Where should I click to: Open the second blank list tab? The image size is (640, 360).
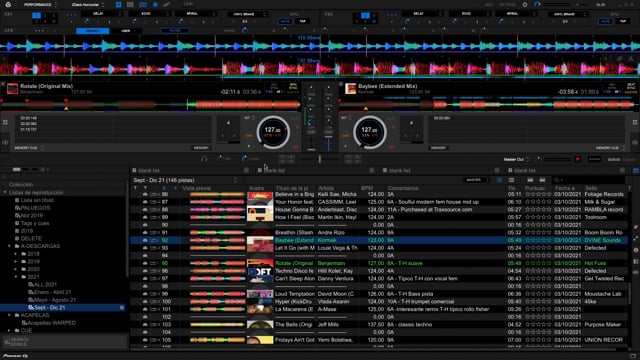[x=274, y=171]
